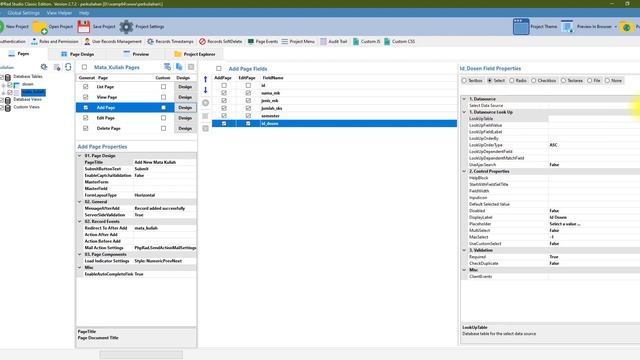Open Page Events tool
The image size is (640, 360).
click(262, 41)
